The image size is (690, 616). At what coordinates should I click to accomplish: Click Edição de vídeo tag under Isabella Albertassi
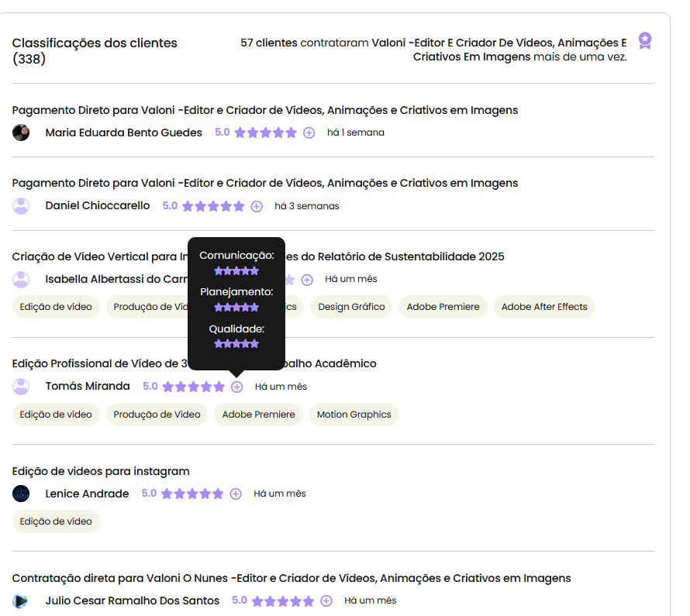[56, 307]
